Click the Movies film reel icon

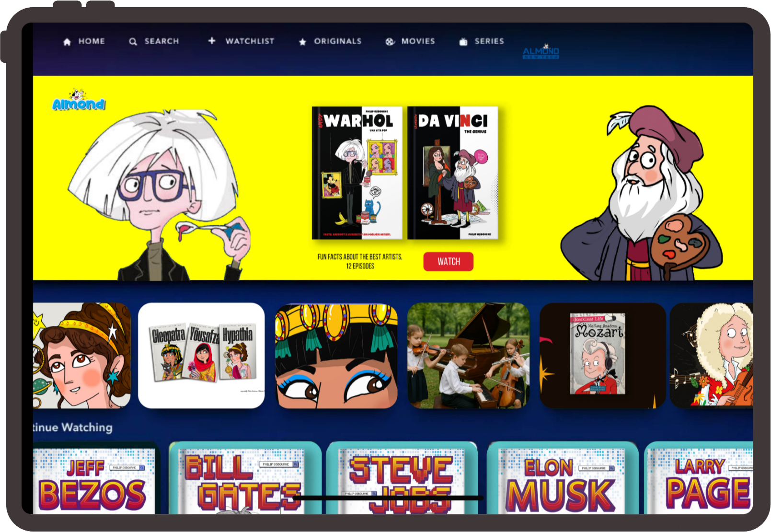pyautogui.click(x=390, y=42)
